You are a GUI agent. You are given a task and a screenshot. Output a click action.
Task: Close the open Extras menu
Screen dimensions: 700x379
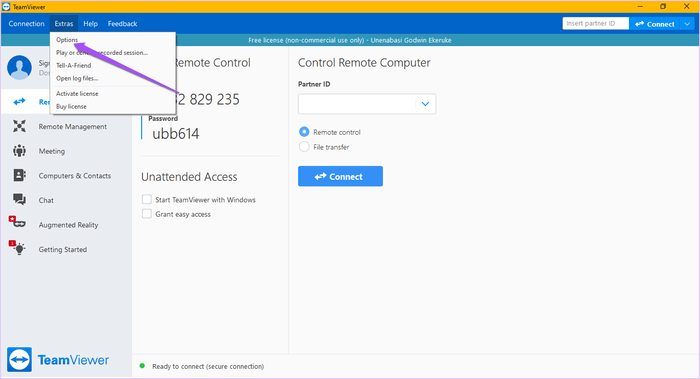64,24
